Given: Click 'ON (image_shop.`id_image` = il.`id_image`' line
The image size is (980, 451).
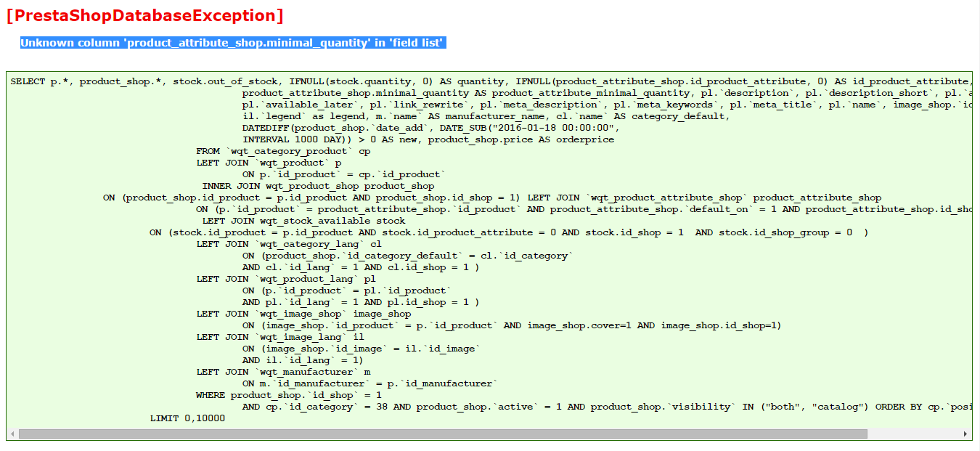Looking at the screenshot, I should (x=362, y=349).
